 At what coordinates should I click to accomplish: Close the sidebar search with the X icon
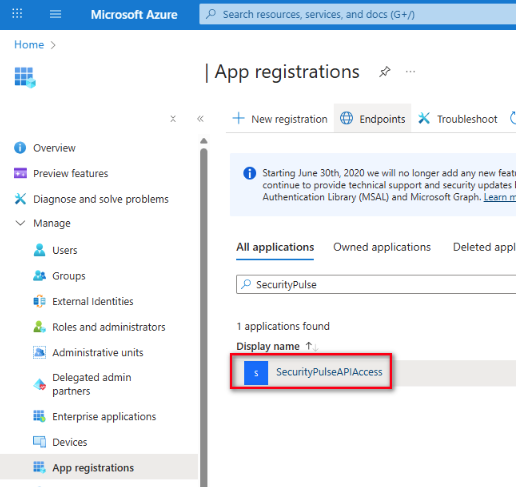click(x=173, y=119)
